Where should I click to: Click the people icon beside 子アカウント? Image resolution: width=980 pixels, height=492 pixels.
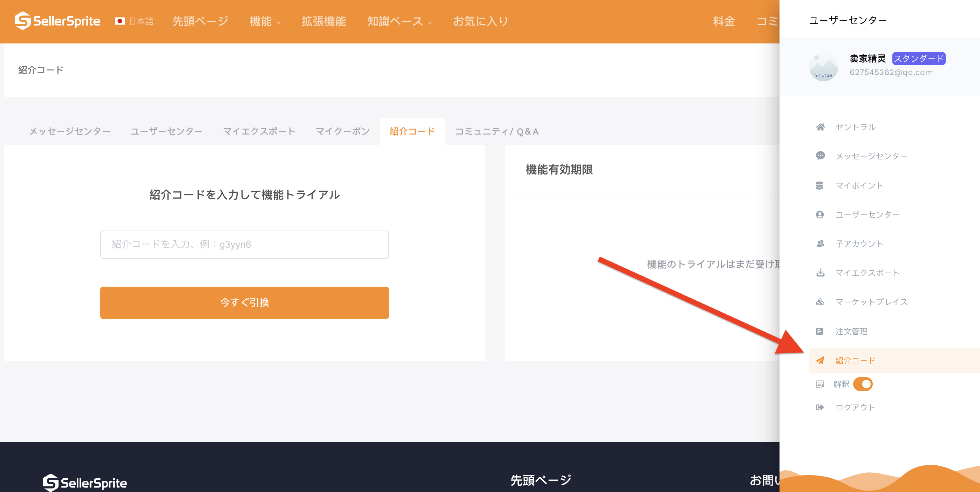[820, 244]
